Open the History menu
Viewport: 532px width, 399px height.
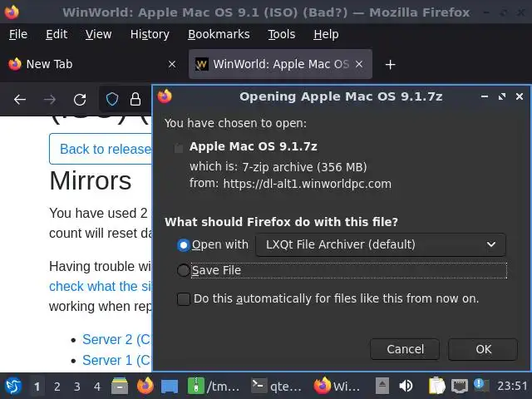pyautogui.click(x=150, y=34)
